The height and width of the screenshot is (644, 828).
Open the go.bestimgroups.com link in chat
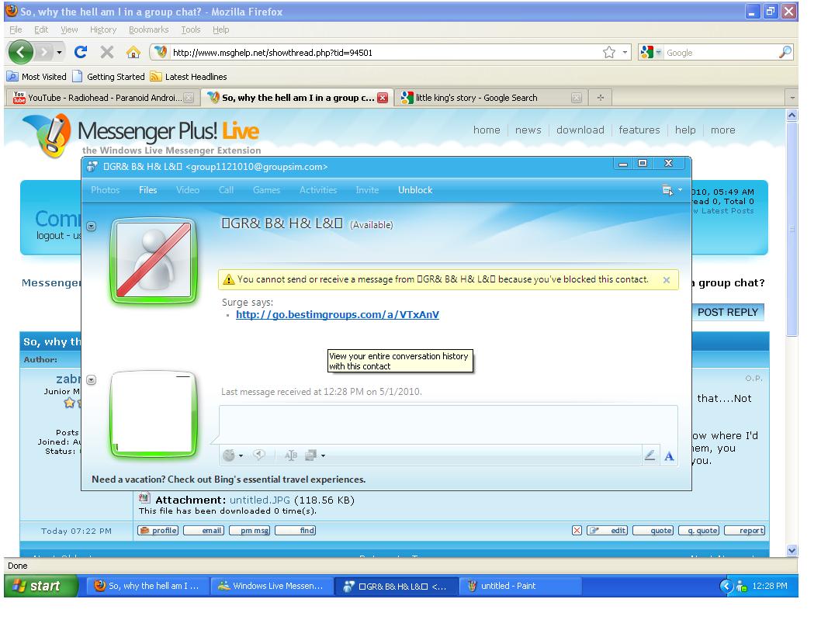coord(338,315)
